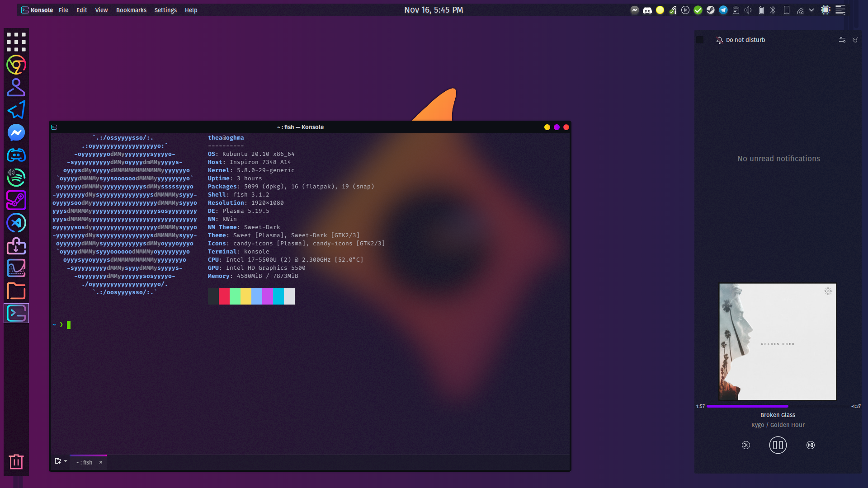Open the trash icon at the dock bottom
The width and height of the screenshot is (868, 488).
click(16, 461)
